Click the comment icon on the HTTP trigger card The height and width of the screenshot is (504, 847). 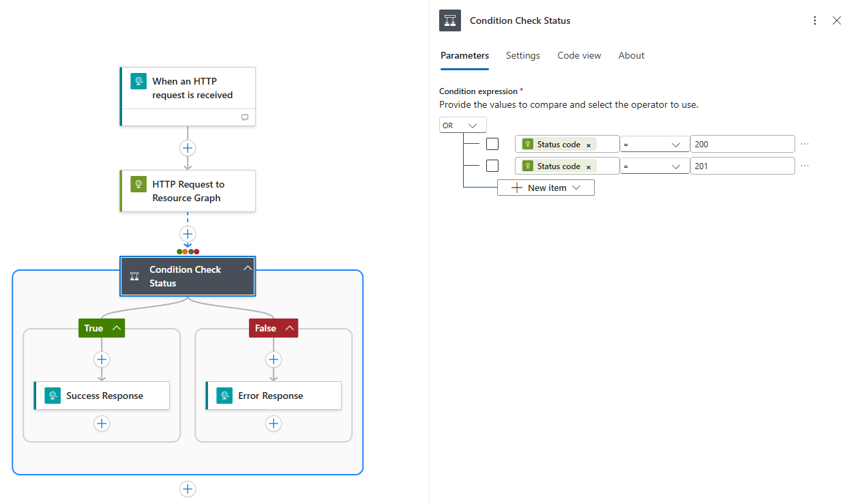(x=245, y=117)
